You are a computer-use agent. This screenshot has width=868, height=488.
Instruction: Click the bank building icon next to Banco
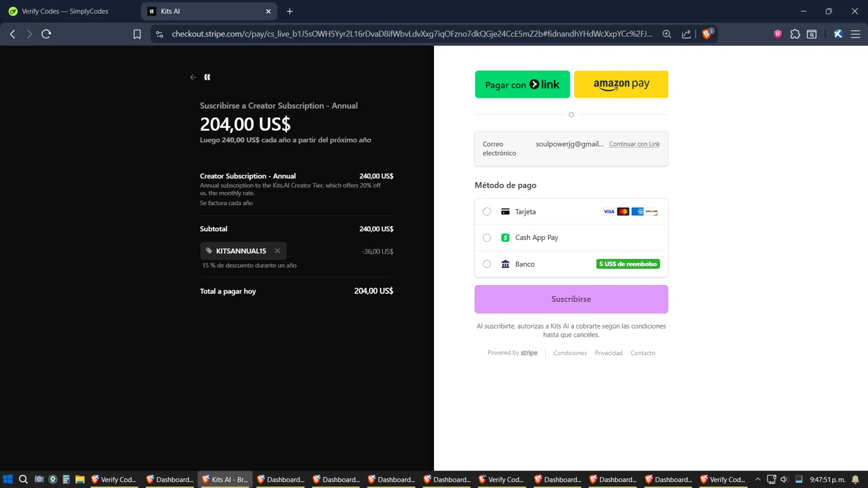[x=505, y=264]
